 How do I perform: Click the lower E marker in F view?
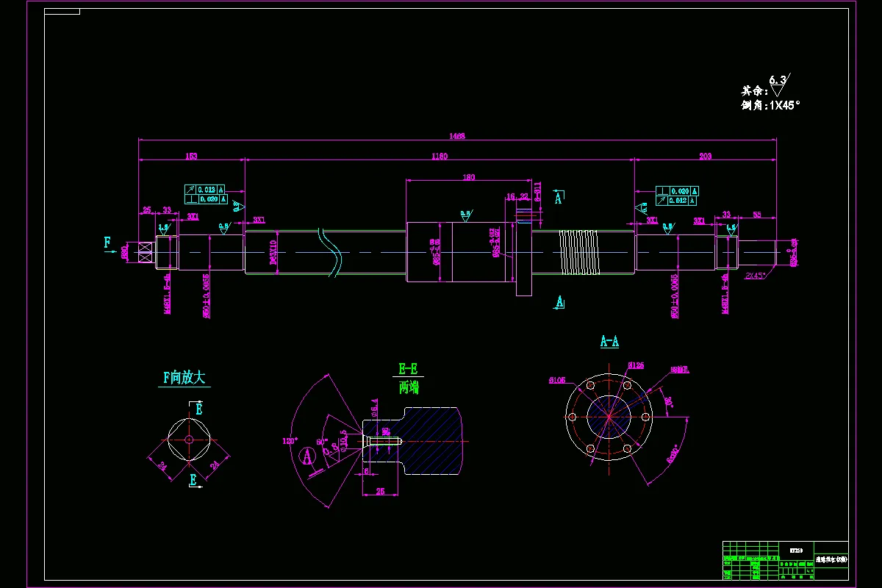(193, 479)
